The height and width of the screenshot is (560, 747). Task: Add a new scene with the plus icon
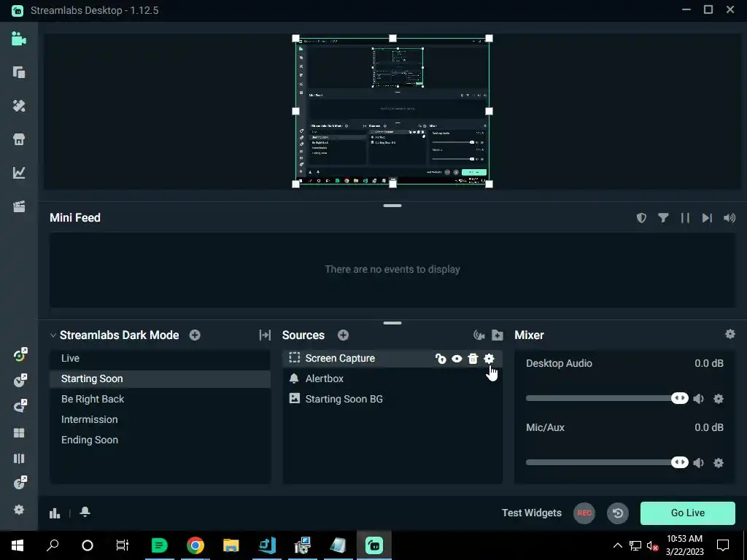point(195,335)
